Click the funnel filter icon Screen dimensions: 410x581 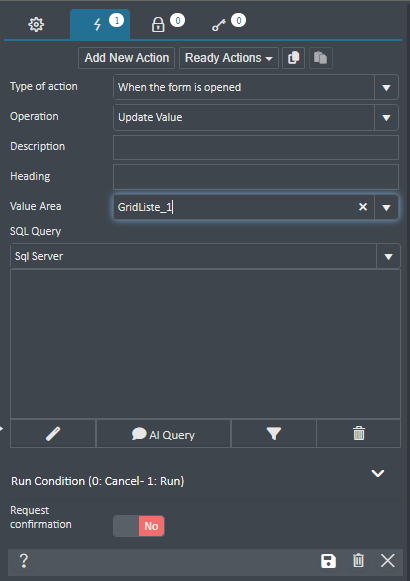pos(274,434)
